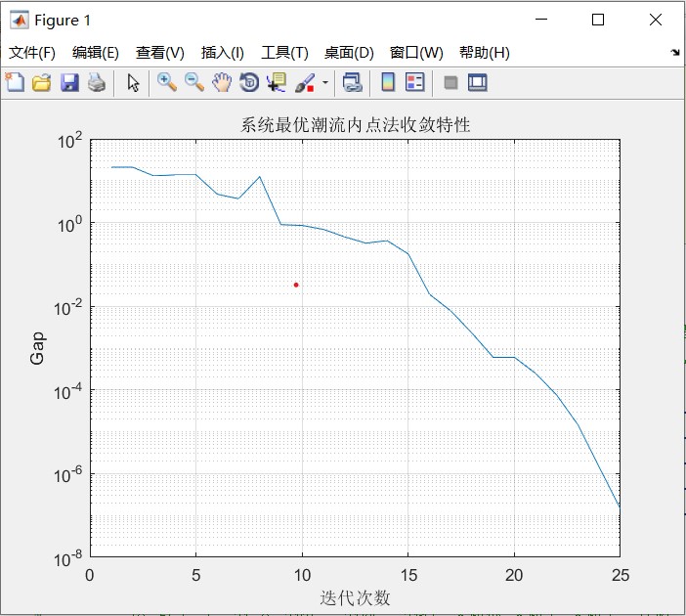Save the figure using the floppy icon
This screenshot has width=686, height=616.
point(69,82)
